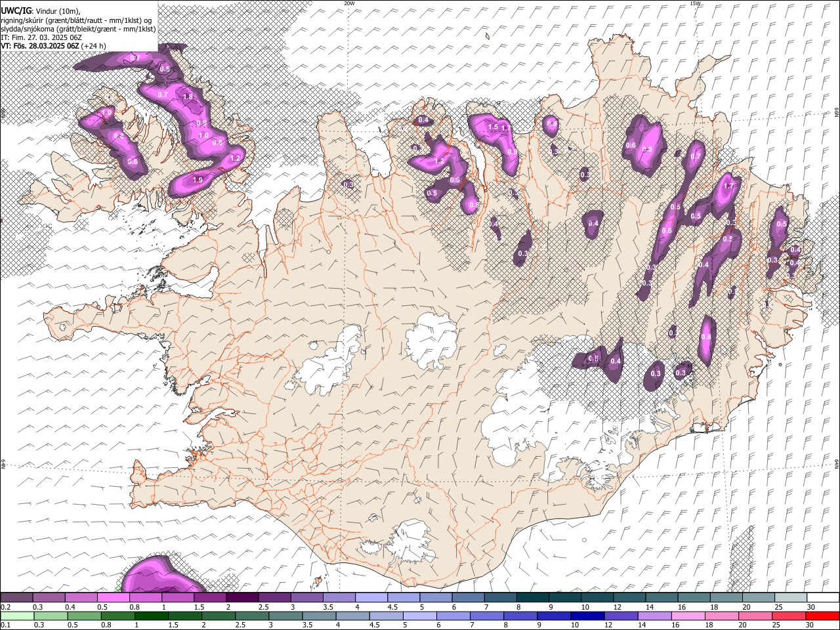840x630 pixels.
Task: Choose the darkest purple 2 mm snow swatch
Action: click(242, 597)
